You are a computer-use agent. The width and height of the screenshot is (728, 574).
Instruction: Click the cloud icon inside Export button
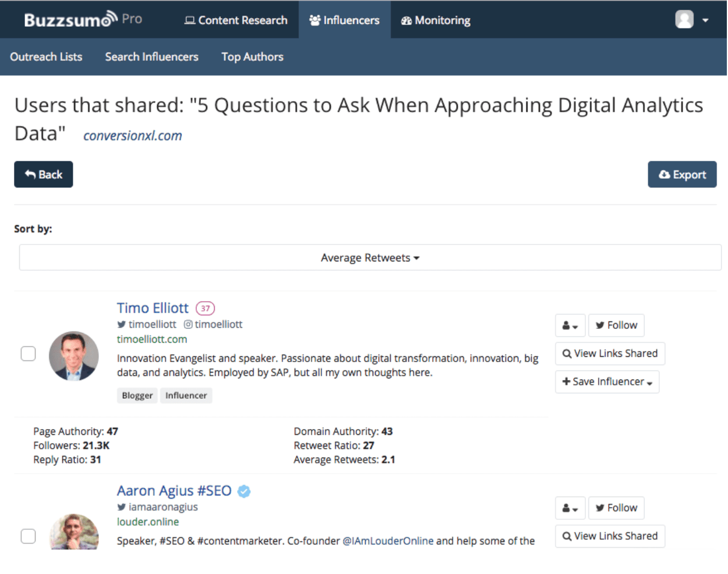click(664, 174)
